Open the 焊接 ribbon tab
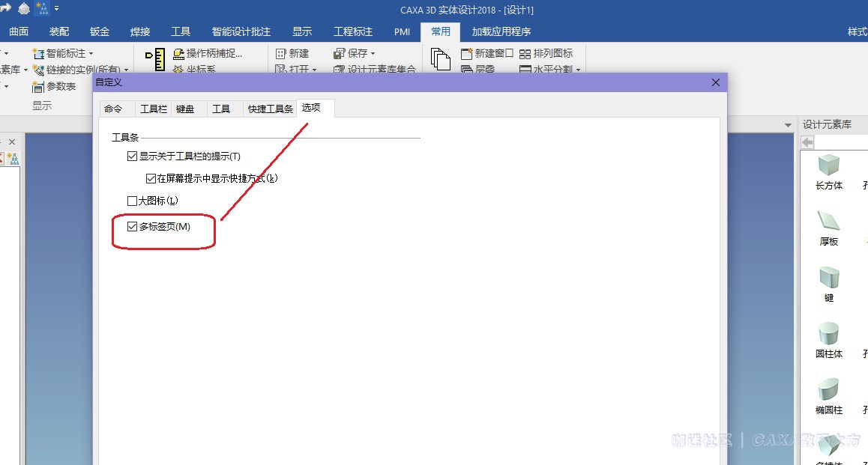The width and height of the screenshot is (868, 465). 140,31
